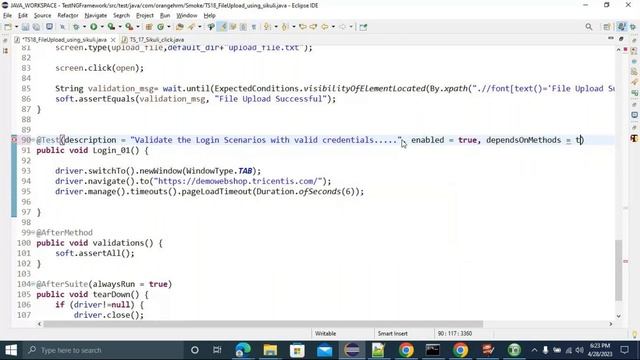
Task: Click the Back navigation arrow
Action: click(325, 27)
